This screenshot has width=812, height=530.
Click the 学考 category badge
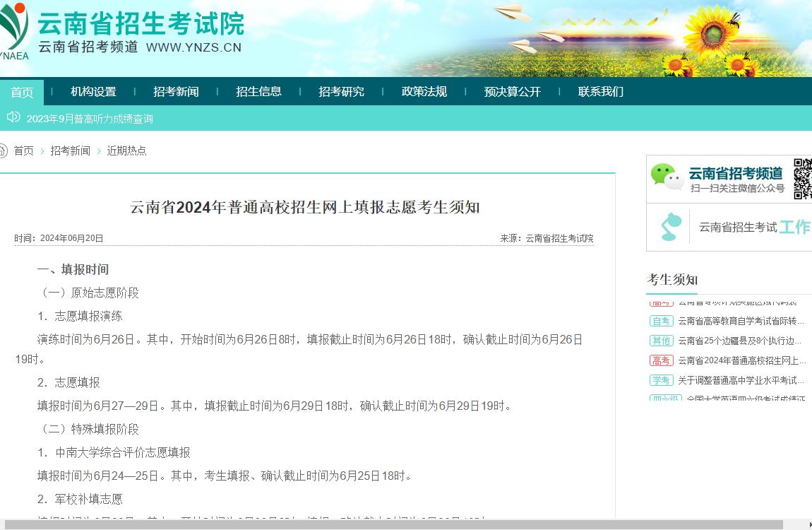(x=661, y=379)
